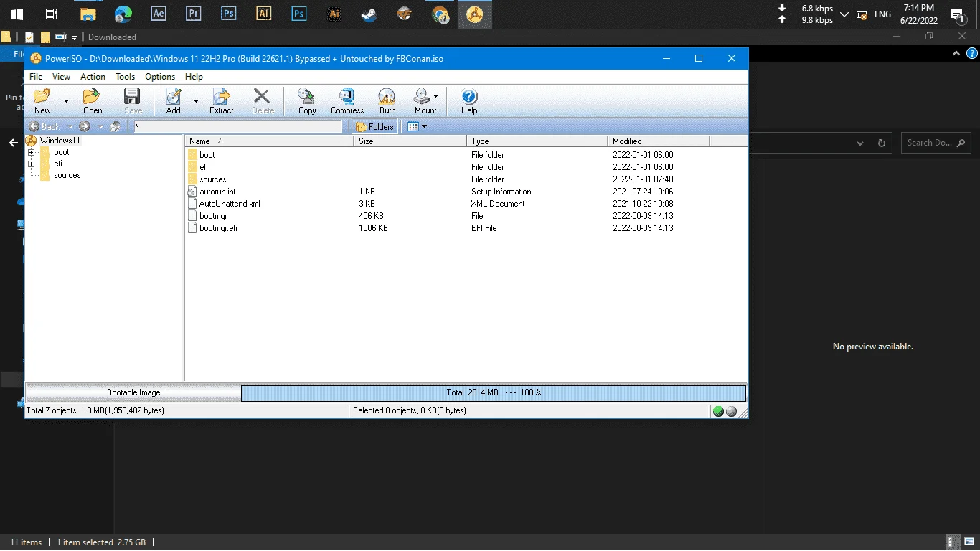Viewport: 980px width, 551px height.
Task: Sort by Size column header
Action: pos(410,141)
